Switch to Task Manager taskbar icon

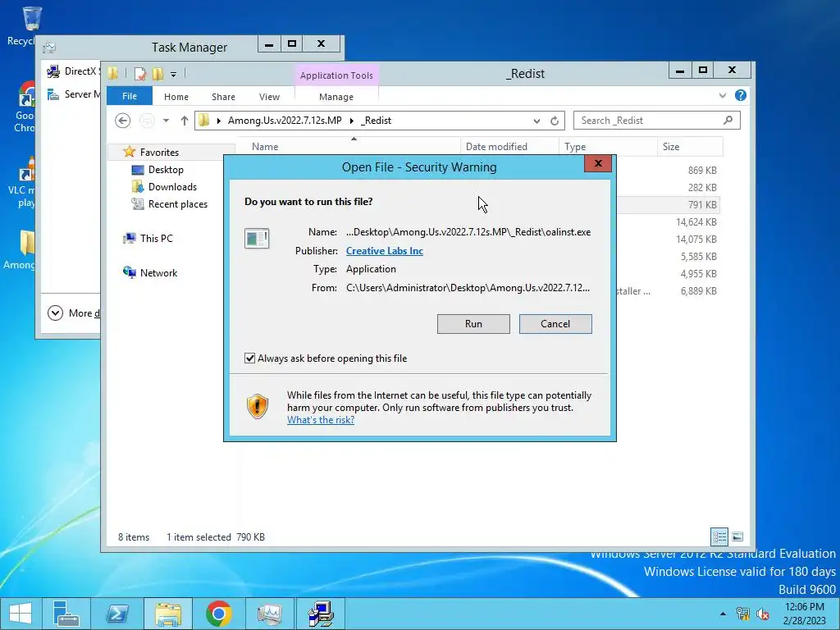pyautogui.click(x=269, y=614)
